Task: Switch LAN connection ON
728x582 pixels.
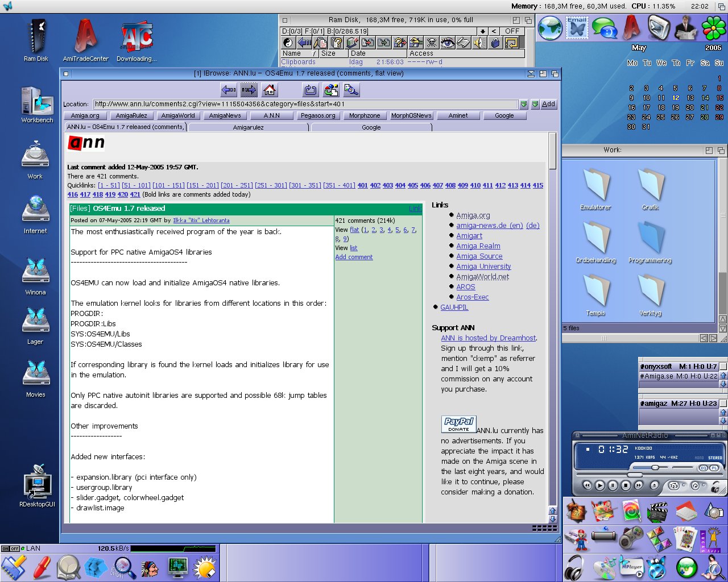Action: click(x=6, y=548)
